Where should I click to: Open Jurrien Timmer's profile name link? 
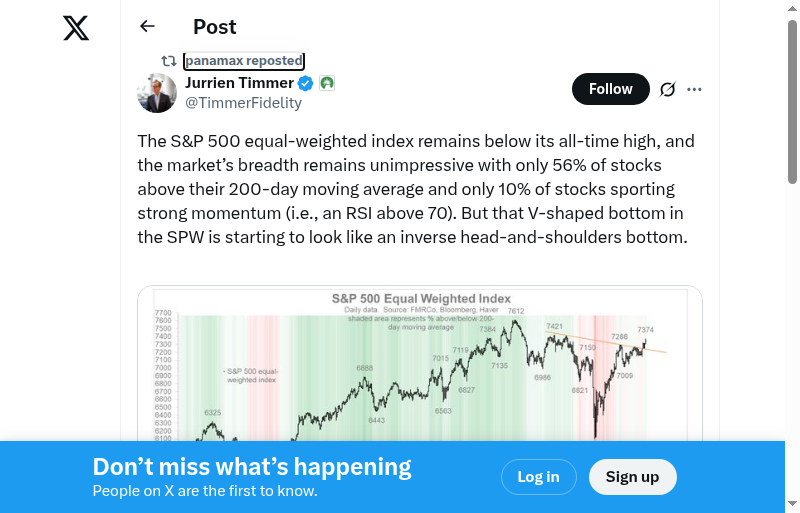tap(240, 83)
